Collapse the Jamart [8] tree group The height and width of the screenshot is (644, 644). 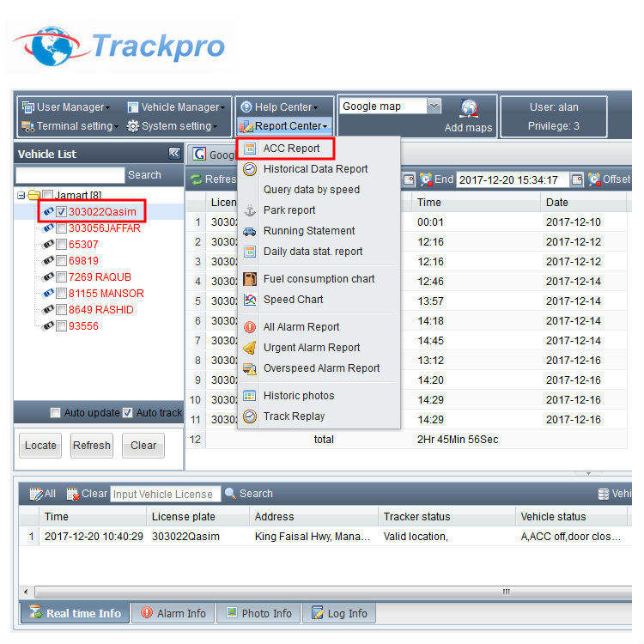pyautogui.click(x=21, y=195)
